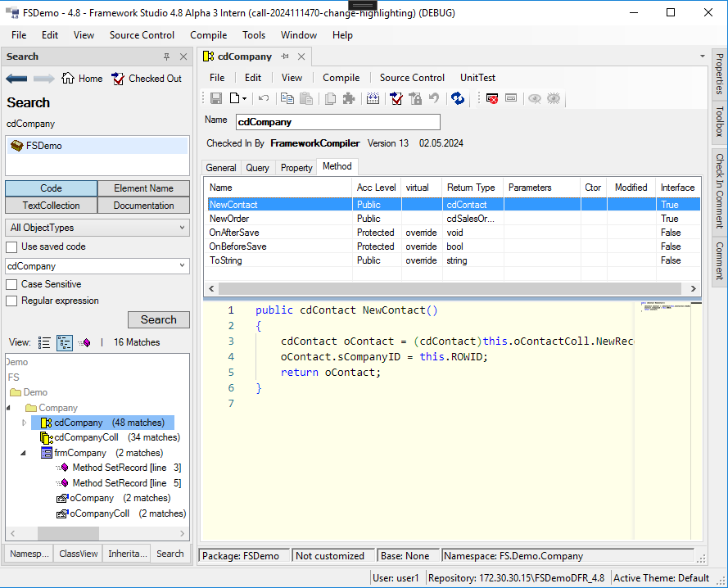This screenshot has height=588, width=728.
Task: Close the cdCompany document tab
Action: 301,57
